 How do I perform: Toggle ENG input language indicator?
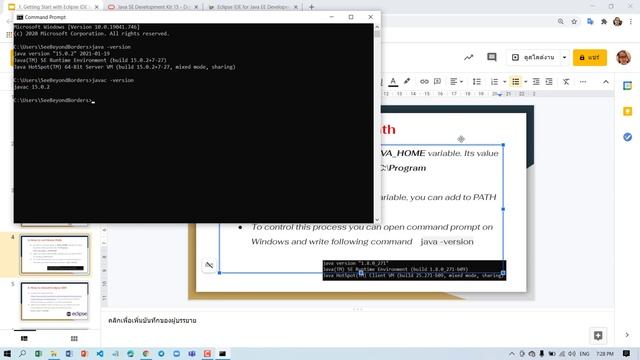[x=584, y=353]
